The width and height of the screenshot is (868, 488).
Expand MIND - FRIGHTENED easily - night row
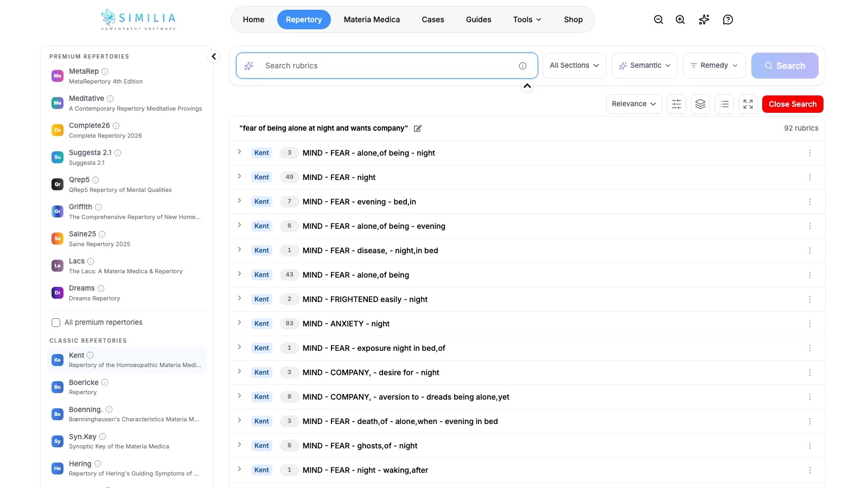[239, 299]
